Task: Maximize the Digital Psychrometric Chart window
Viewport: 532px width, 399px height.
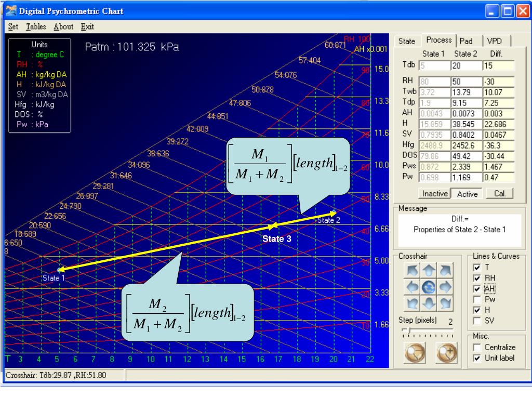Action: pos(508,11)
